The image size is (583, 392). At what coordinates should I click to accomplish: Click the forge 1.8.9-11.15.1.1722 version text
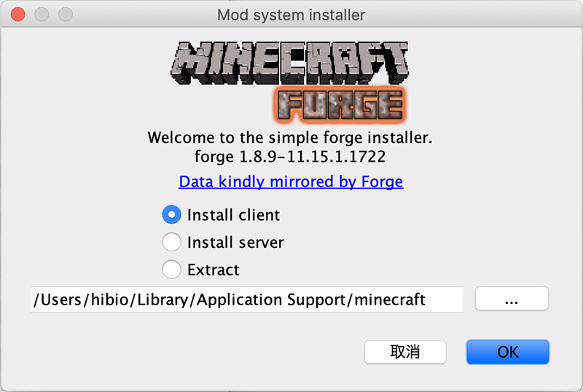pos(291,157)
